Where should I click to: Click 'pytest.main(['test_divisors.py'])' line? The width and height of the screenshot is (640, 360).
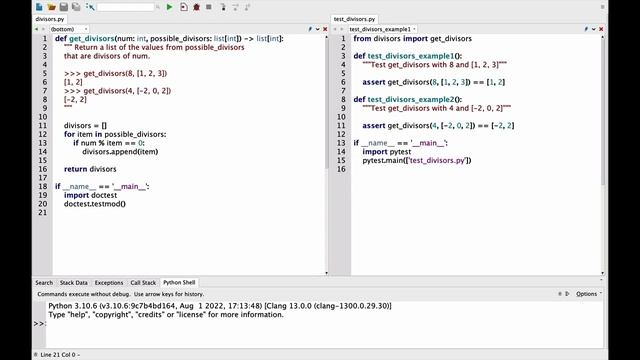417,160
